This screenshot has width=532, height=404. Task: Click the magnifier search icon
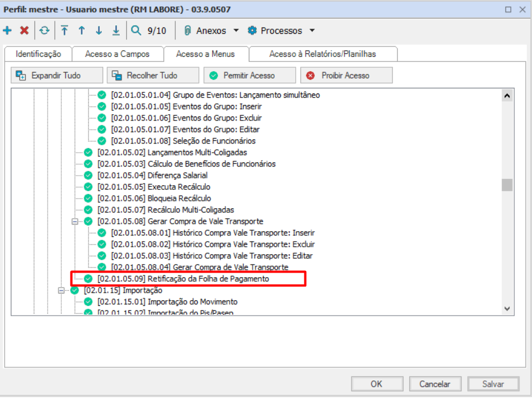click(x=136, y=30)
